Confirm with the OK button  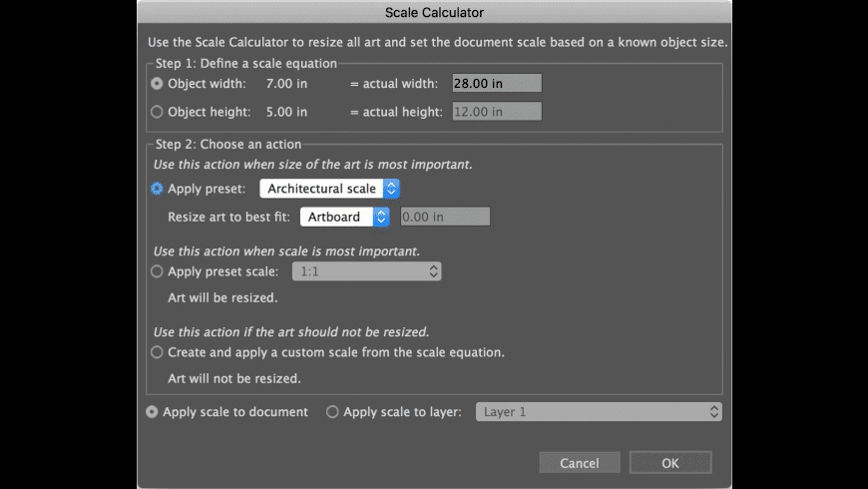pos(670,463)
